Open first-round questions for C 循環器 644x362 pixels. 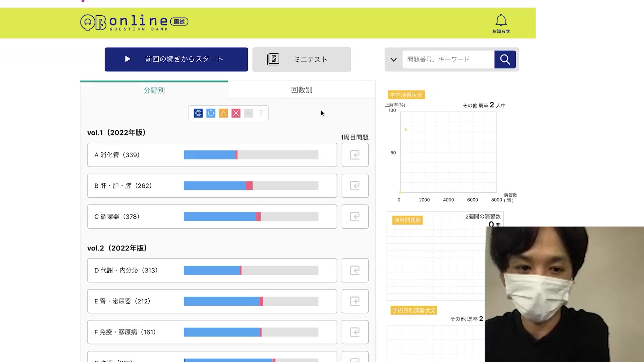tap(355, 217)
